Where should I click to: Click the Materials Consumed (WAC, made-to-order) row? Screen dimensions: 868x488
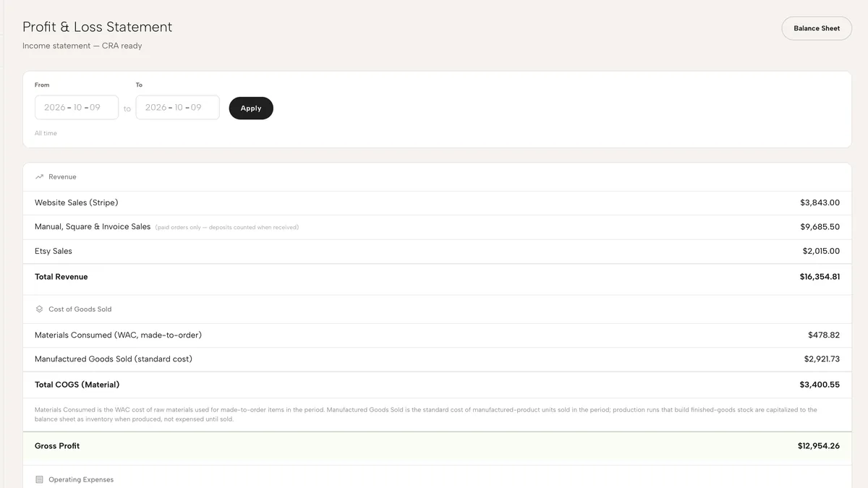(437, 335)
